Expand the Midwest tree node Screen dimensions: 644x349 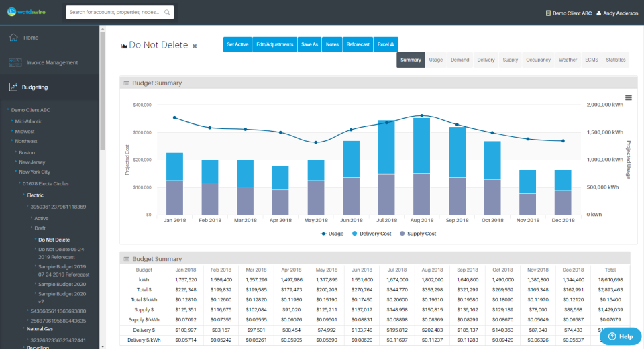point(12,131)
